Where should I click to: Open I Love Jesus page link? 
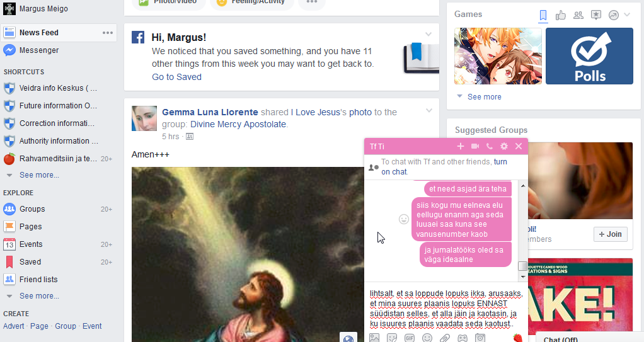point(316,112)
